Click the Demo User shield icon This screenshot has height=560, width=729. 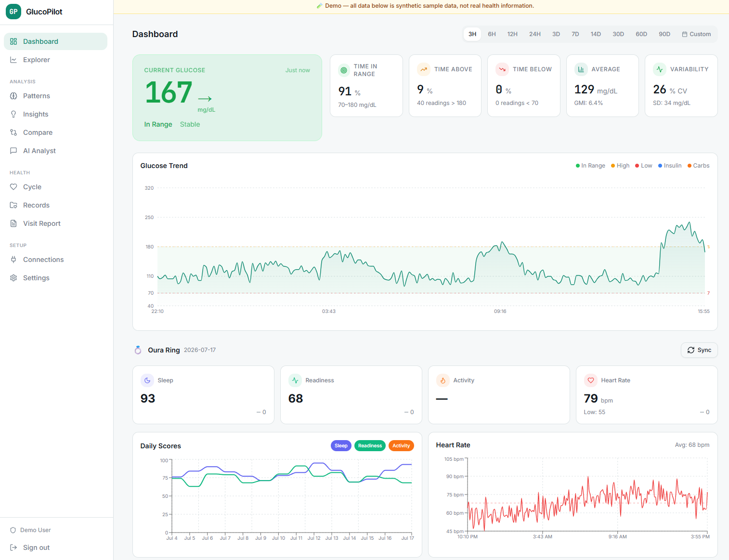point(13,530)
